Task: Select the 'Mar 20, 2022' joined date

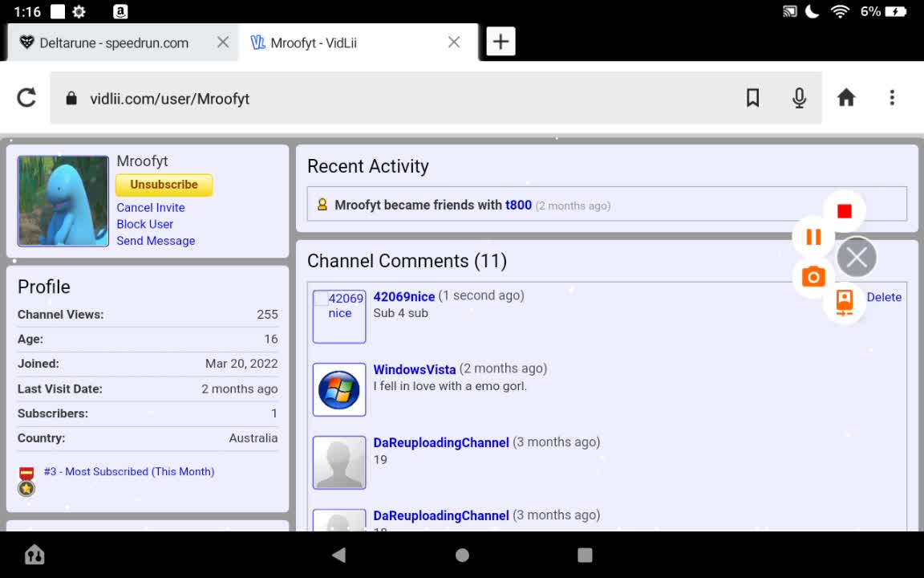Action: coord(241,364)
